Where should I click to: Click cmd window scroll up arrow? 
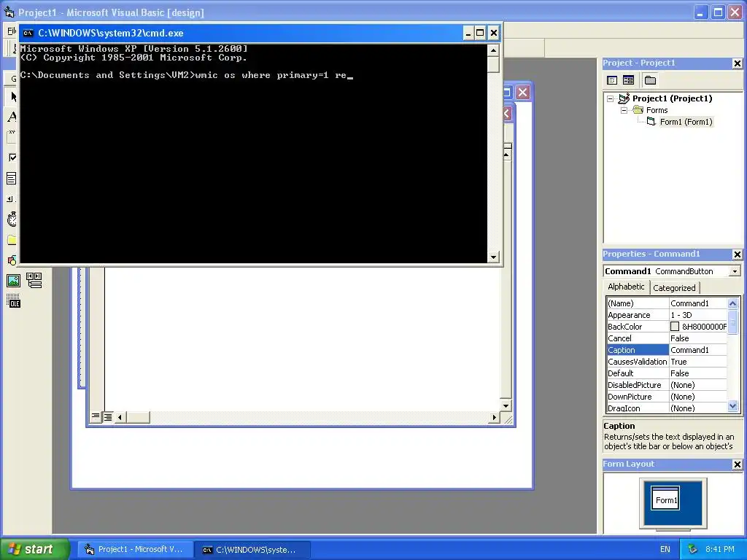click(493, 50)
